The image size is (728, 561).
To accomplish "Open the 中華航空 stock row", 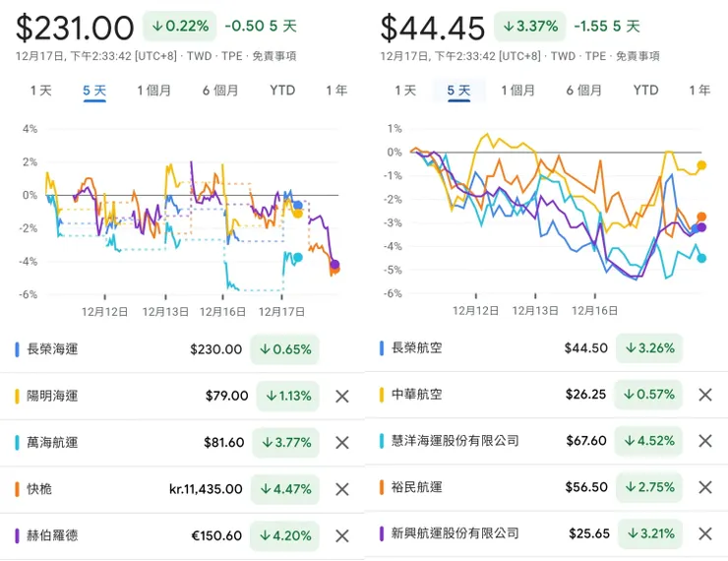I will click(x=546, y=395).
